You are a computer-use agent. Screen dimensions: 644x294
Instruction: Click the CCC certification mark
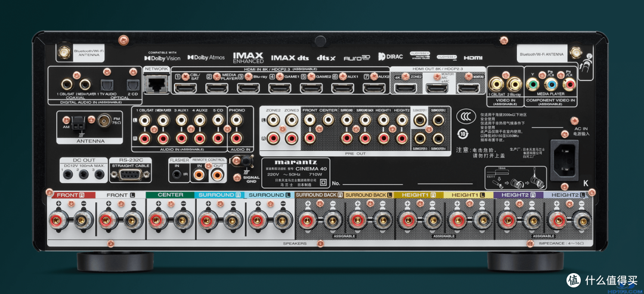pos(465,117)
